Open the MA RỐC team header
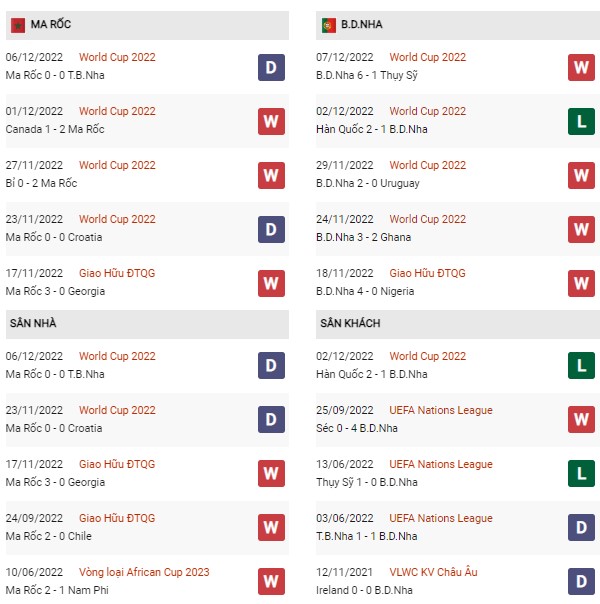The width and height of the screenshot is (600, 604). click(147, 25)
